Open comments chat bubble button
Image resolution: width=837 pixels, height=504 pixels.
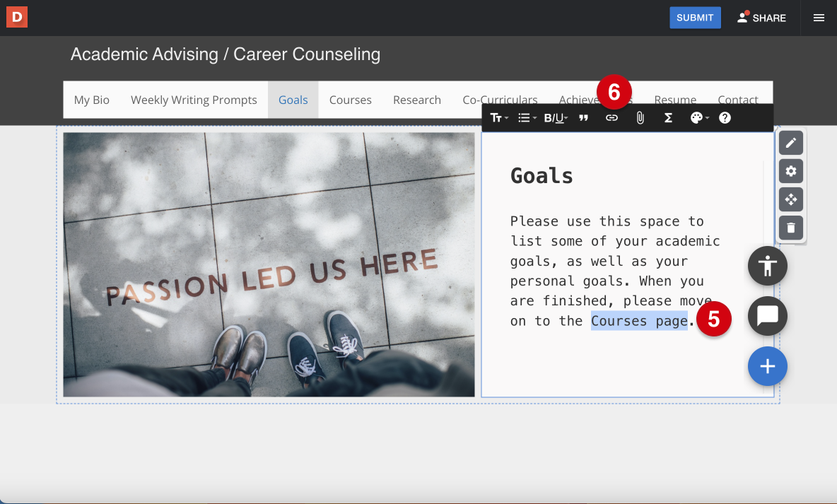tap(767, 316)
